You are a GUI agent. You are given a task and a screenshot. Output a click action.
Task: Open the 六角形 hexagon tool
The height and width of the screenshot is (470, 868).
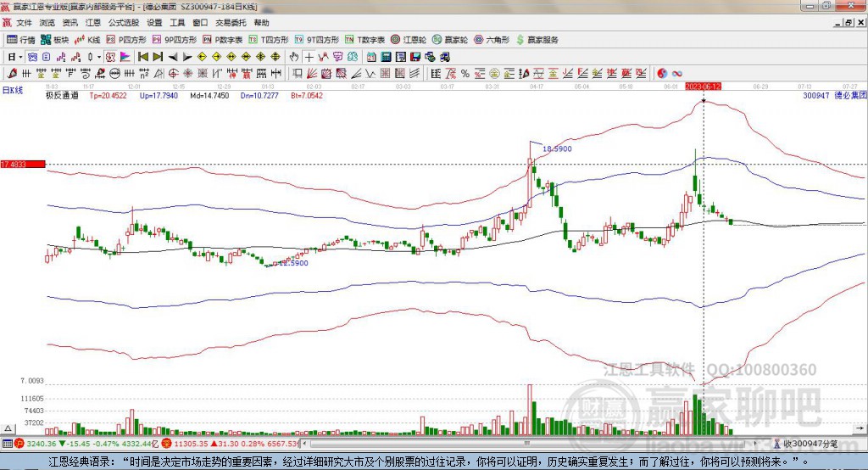tap(492, 40)
